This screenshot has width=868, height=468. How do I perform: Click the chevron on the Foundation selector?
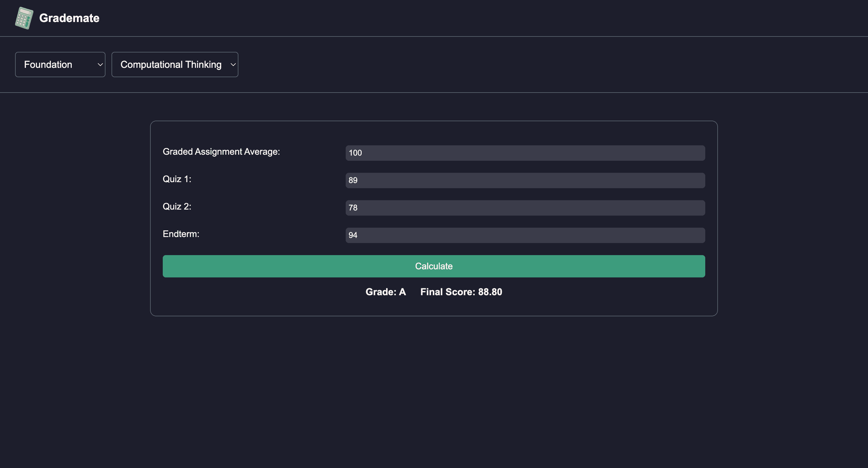[100, 65]
